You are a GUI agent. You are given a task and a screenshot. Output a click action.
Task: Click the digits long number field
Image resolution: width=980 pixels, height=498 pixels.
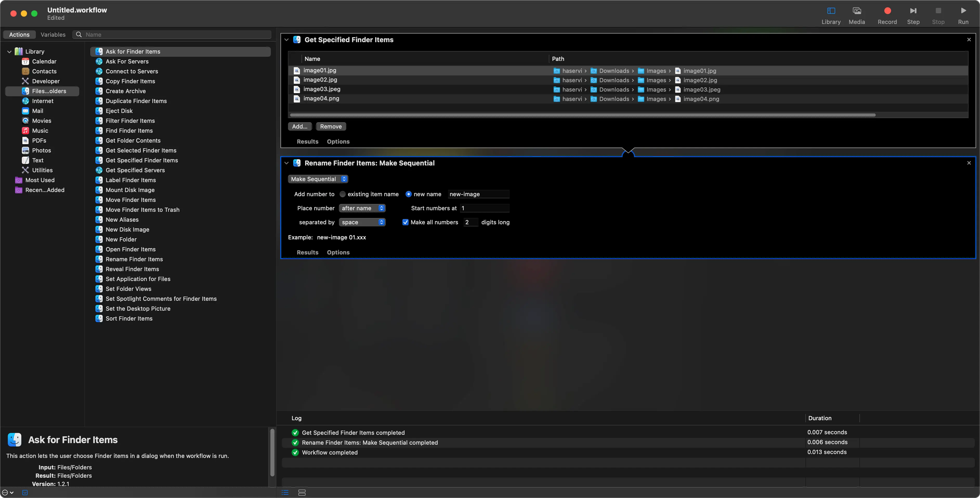click(x=471, y=222)
